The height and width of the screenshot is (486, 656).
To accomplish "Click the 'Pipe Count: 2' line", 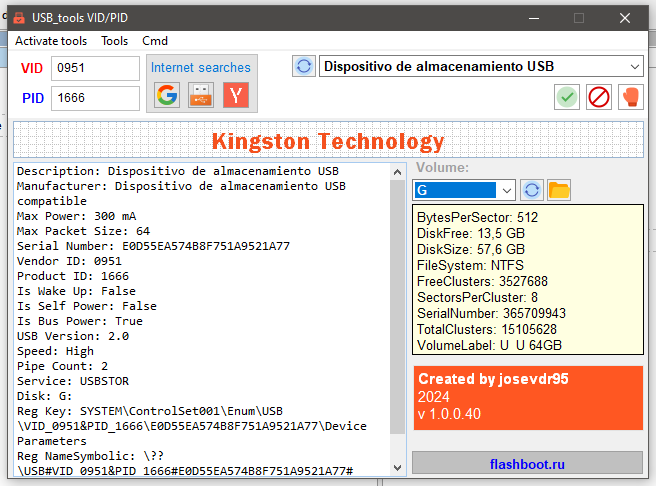I will (63, 366).
